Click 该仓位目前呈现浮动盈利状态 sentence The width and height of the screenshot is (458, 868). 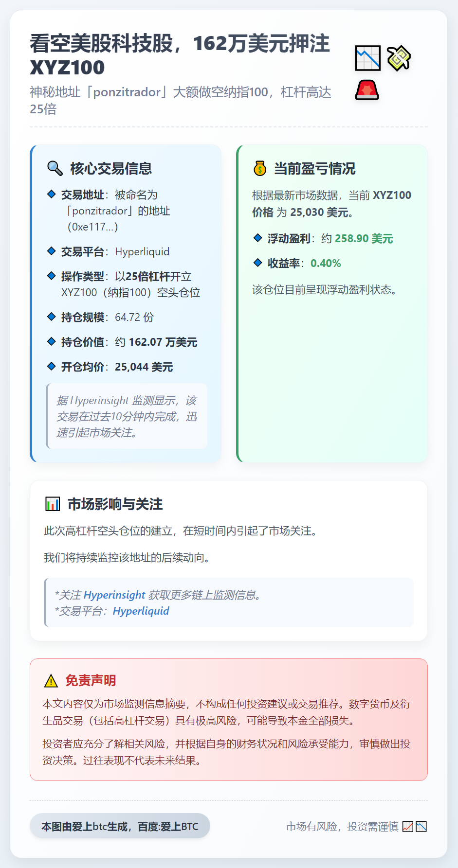click(326, 289)
